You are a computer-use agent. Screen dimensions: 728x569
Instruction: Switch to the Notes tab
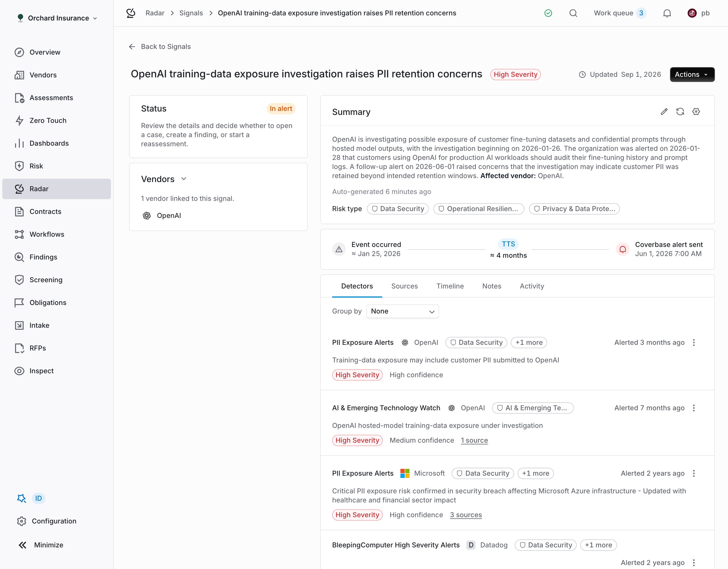(492, 286)
